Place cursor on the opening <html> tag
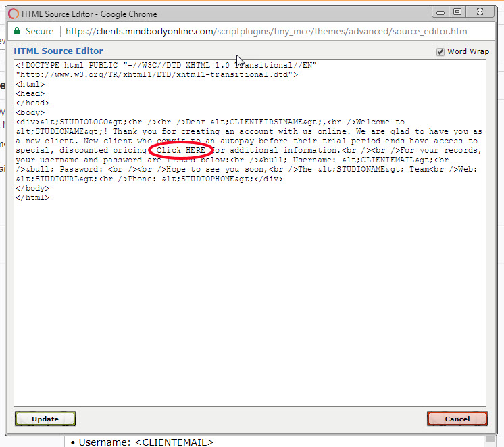Image resolution: width=504 pixels, height=447 pixels. coord(30,85)
